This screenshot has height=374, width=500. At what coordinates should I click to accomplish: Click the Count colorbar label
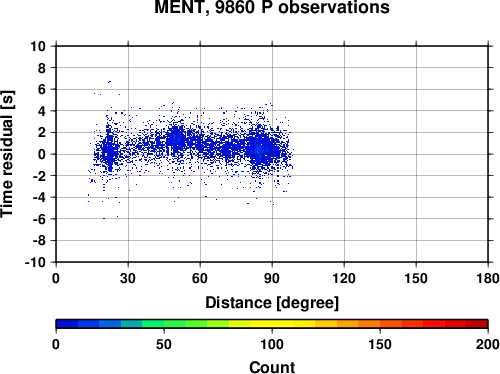[272, 367]
